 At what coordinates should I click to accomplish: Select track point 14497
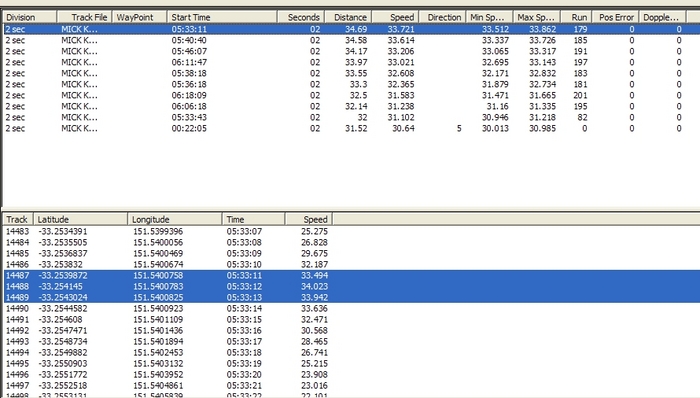(x=352, y=386)
